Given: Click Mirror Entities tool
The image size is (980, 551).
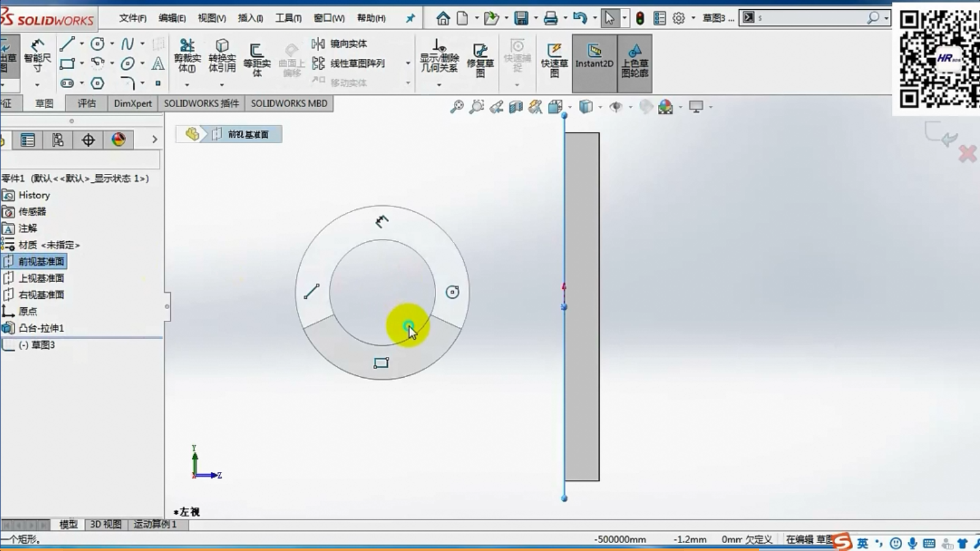Looking at the screenshot, I should pos(341,43).
